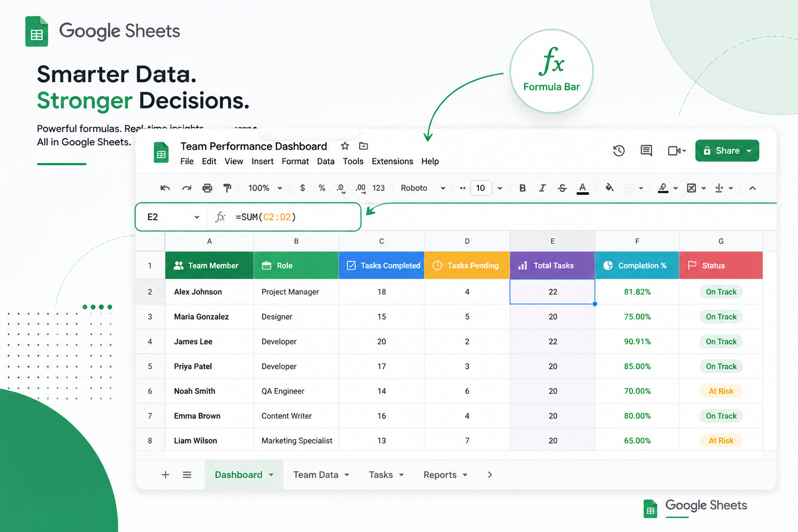Add a new sheet with plus icon
The width and height of the screenshot is (798, 532).
[166, 475]
